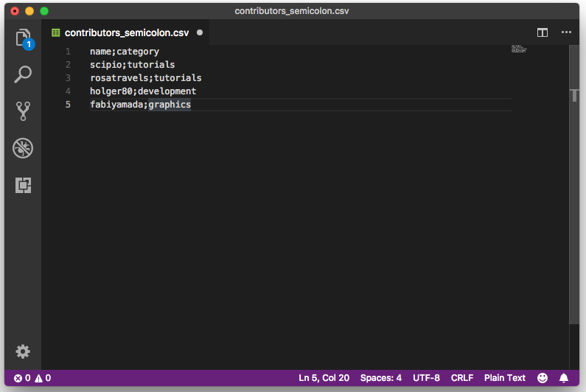Open the Search panel
This screenshot has height=392, width=586.
tap(23, 74)
